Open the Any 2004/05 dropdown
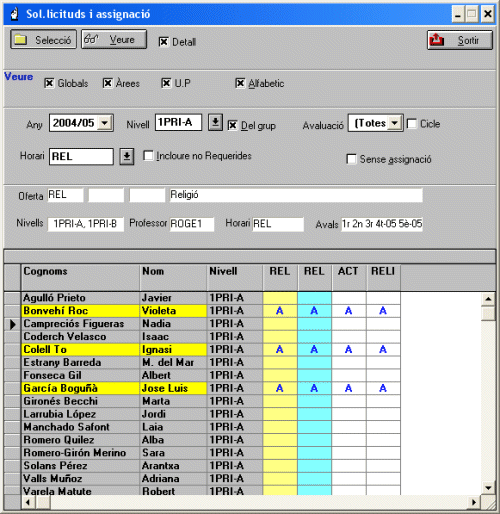 (105, 123)
